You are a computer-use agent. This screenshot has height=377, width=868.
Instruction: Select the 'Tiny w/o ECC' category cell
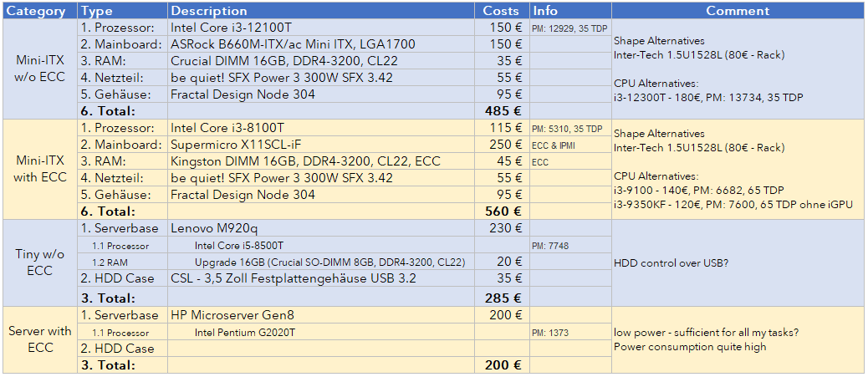40,262
